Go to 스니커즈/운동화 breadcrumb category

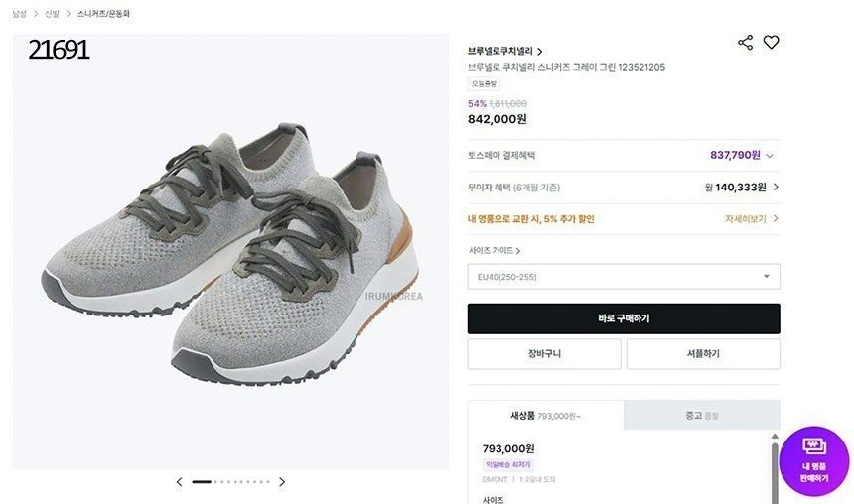(103, 14)
